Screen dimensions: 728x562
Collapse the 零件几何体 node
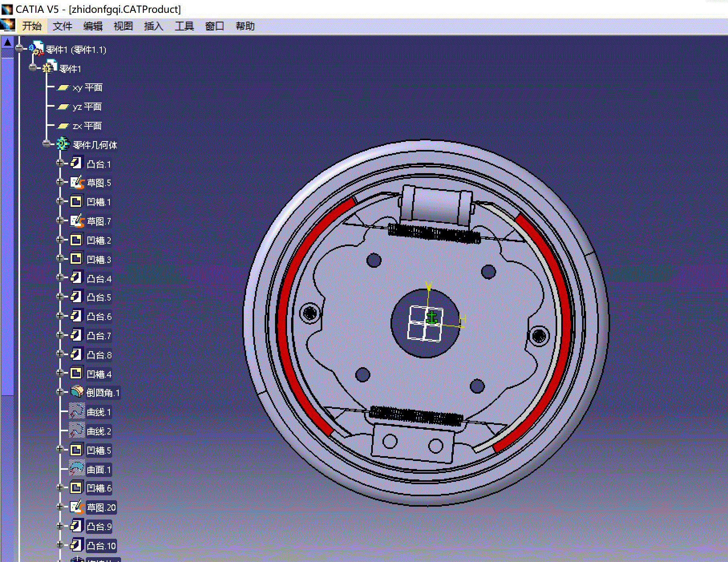(x=47, y=144)
